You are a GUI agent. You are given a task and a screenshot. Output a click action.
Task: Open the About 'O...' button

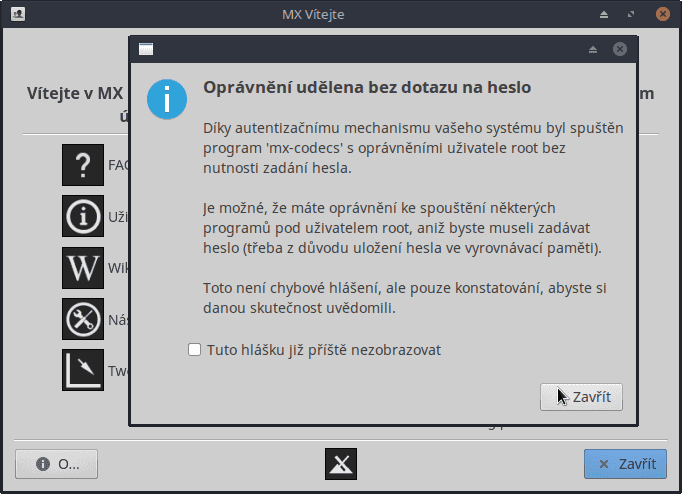(x=57, y=464)
